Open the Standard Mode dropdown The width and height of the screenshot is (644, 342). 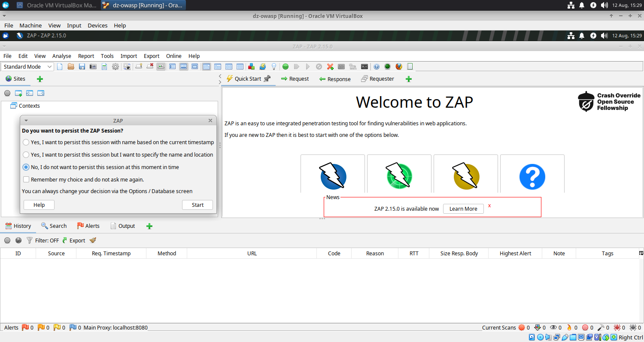27,67
